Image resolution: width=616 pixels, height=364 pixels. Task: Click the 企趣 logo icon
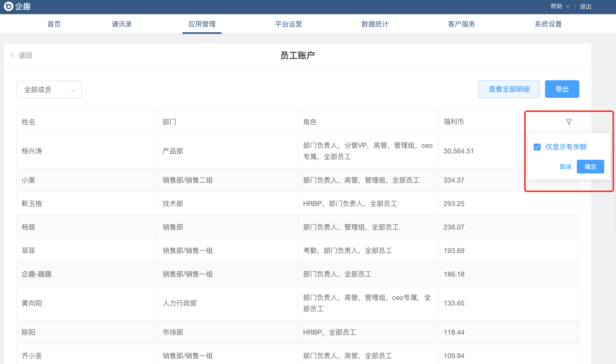[x=9, y=6]
